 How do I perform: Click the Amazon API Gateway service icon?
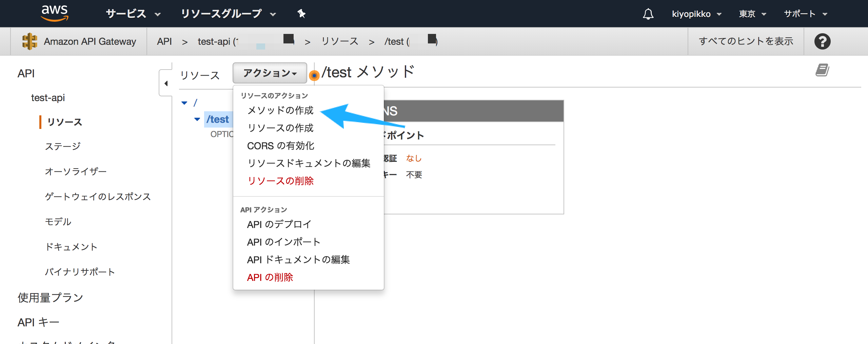(x=29, y=41)
